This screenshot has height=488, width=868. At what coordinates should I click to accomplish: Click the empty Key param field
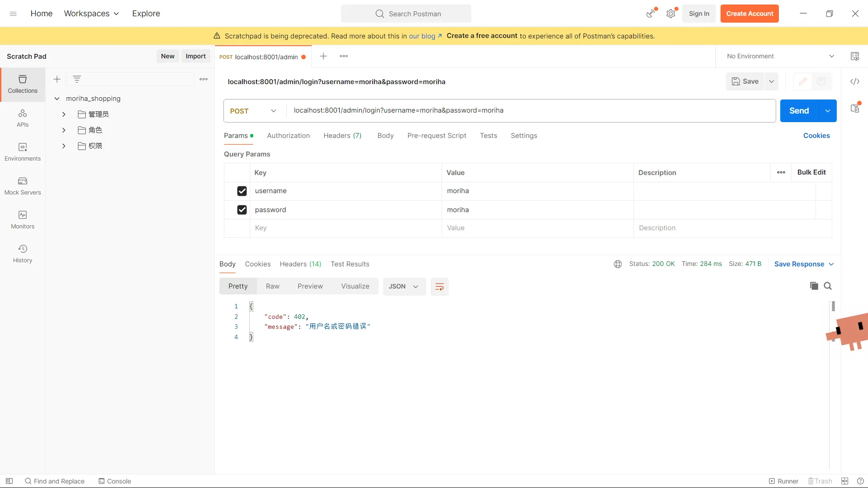pos(346,228)
